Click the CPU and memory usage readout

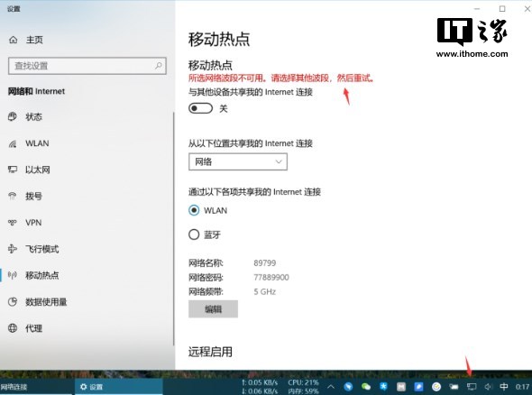(303, 387)
